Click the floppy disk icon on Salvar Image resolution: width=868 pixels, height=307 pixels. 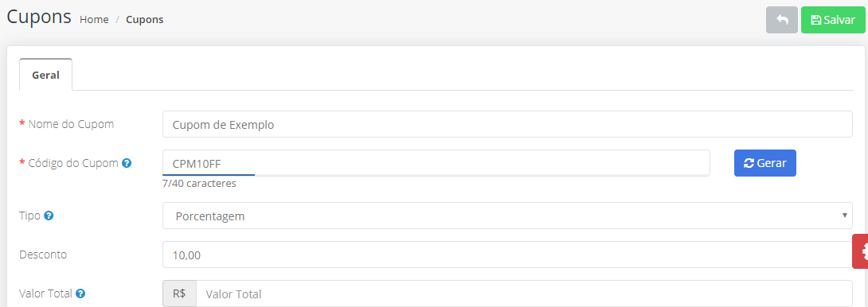[816, 20]
